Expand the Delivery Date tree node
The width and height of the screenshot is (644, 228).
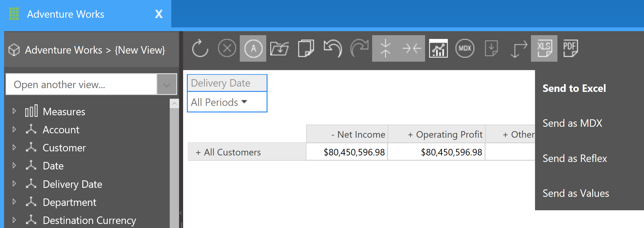(x=14, y=183)
